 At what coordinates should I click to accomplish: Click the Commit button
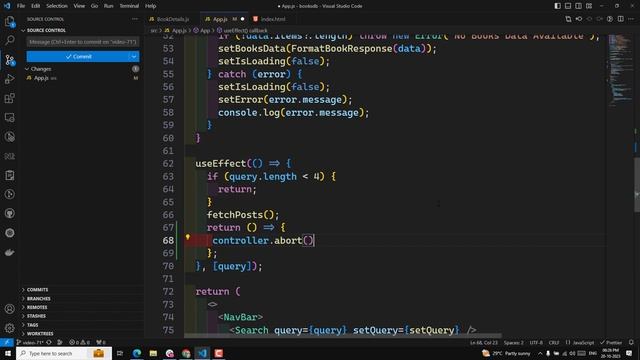[x=78, y=56]
